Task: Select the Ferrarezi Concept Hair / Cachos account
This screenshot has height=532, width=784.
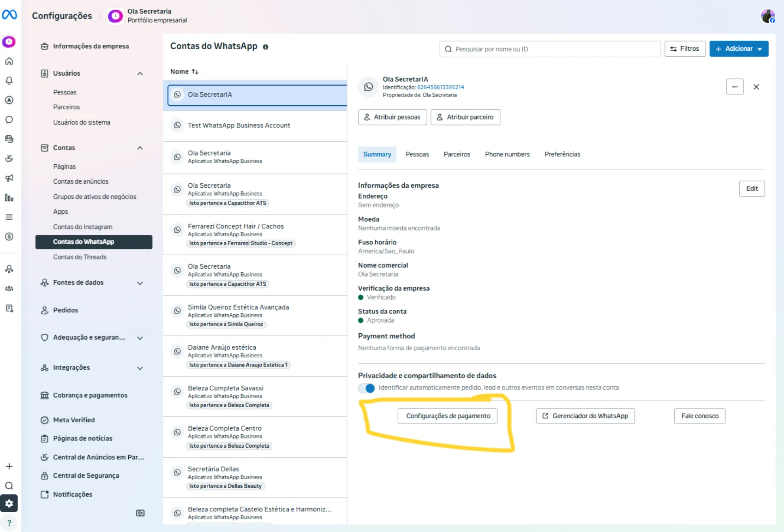Action: click(x=255, y=235)
